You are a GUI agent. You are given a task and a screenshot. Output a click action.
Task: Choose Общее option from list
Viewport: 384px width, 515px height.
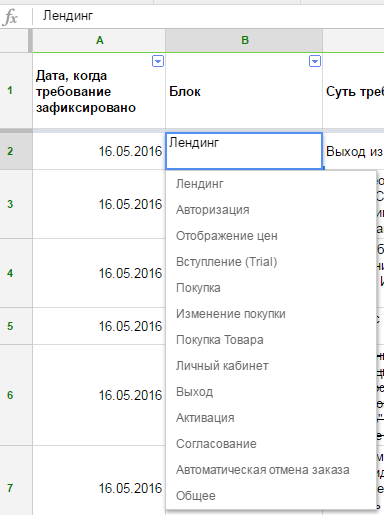(x=271, y=496)
